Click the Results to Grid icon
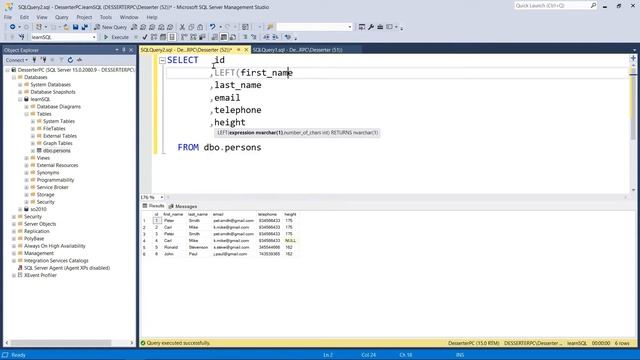This screenshot has height=360, width=640. pos(224,37)
